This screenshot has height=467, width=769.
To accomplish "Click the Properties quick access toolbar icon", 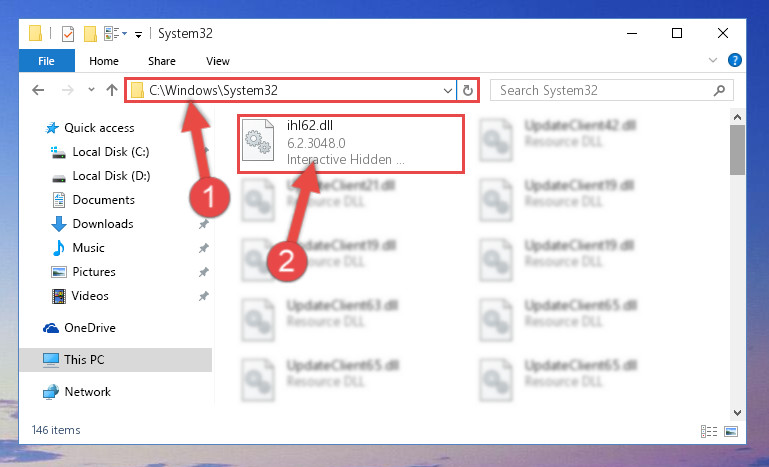I will [x=68, y=33].
